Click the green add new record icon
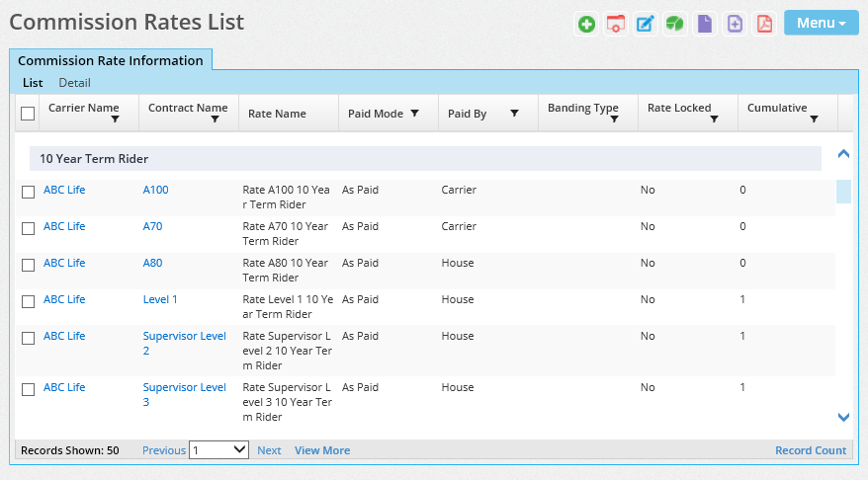The width and height of the screenshot is (868, 480). 587,24
